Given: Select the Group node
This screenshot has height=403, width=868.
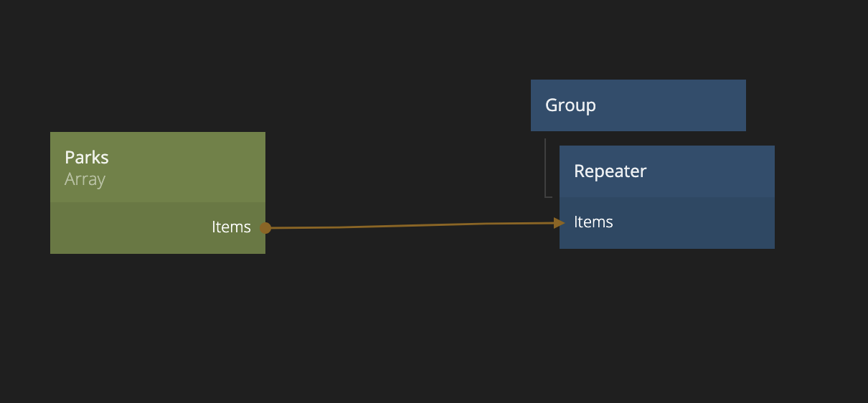Looking at the screenshot, I should (x=638, y=105).
